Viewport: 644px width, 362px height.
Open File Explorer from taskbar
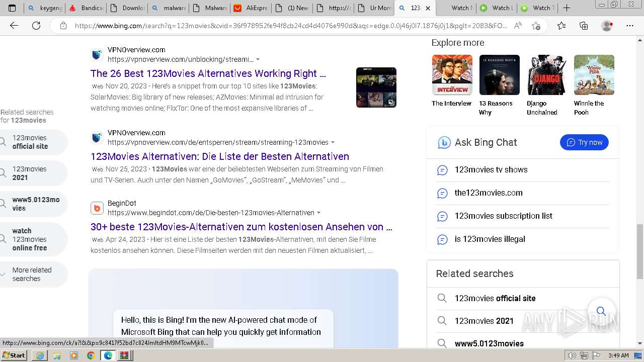(x=57, y=355)
